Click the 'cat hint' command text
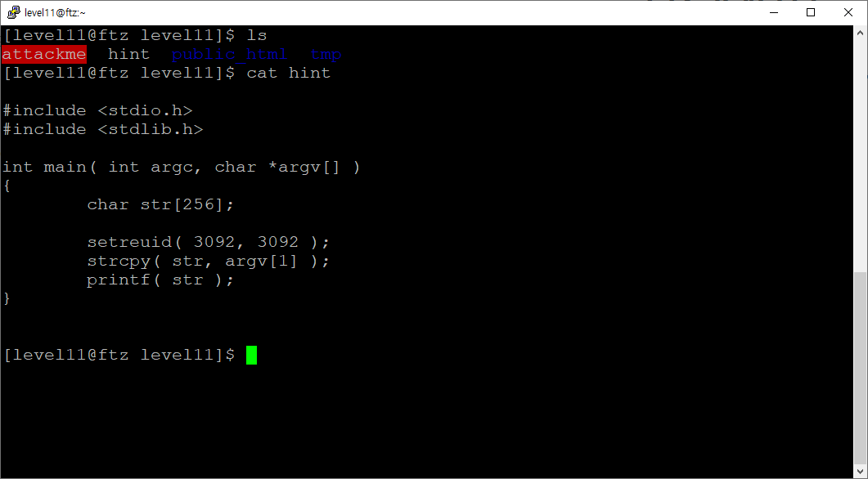The image size is (868, 479). coord(289,73)
